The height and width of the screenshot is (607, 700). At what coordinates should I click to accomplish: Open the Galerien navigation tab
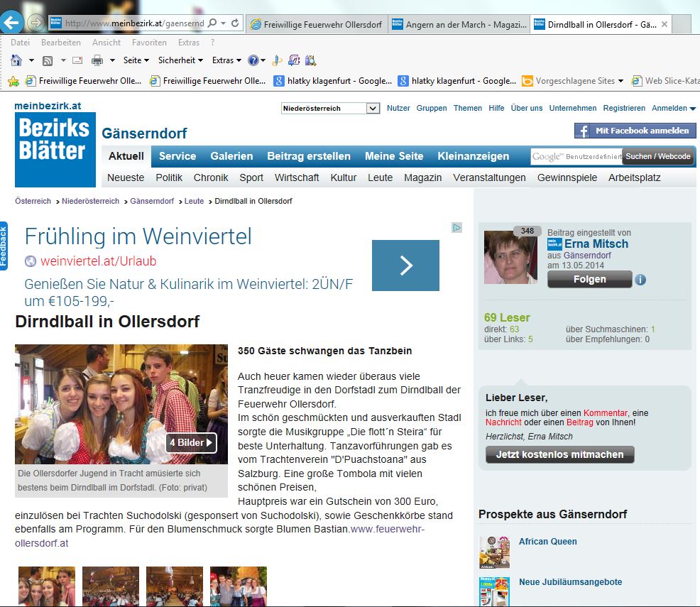[x=231, y=156]
